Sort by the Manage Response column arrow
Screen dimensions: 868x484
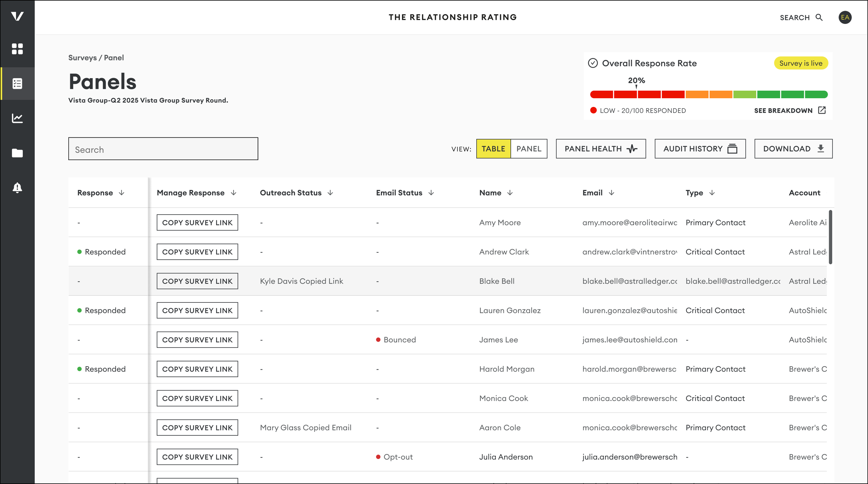click(x=234, y=193)
